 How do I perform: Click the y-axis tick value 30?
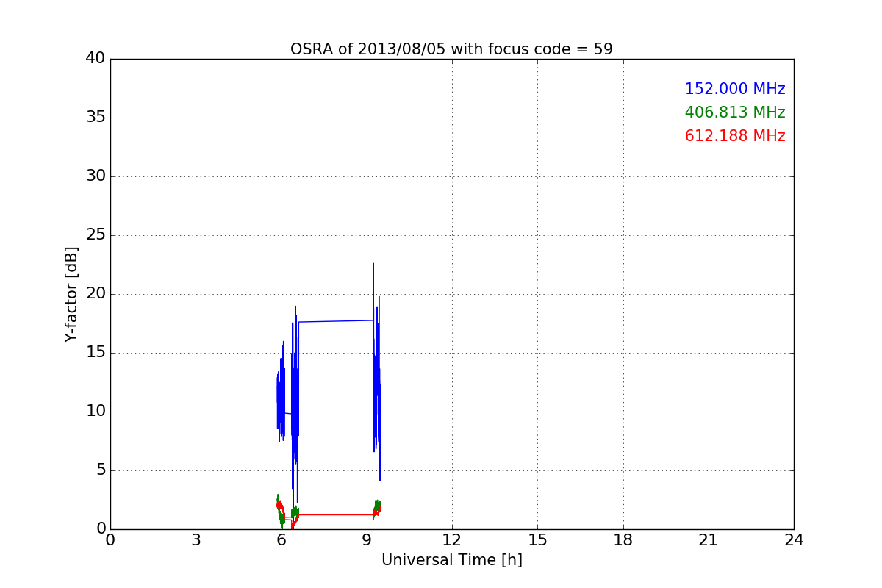pos(96,176)
